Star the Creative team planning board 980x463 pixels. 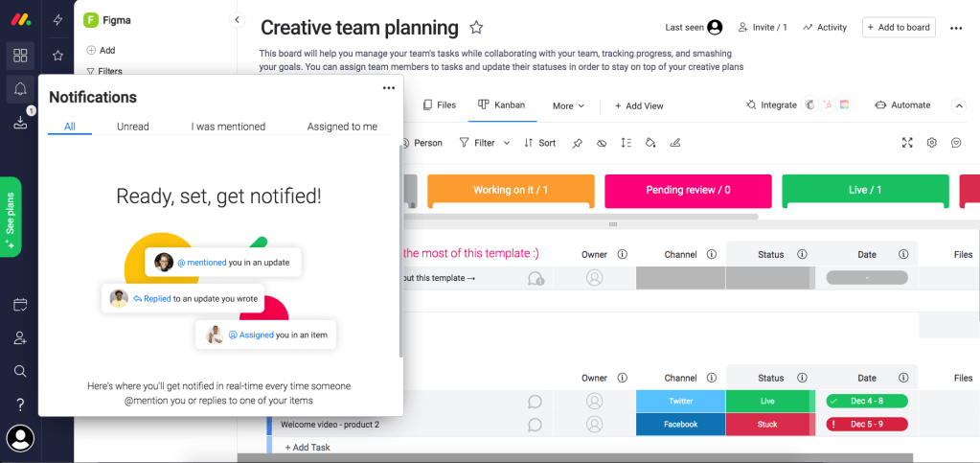[x=476, y=28]
